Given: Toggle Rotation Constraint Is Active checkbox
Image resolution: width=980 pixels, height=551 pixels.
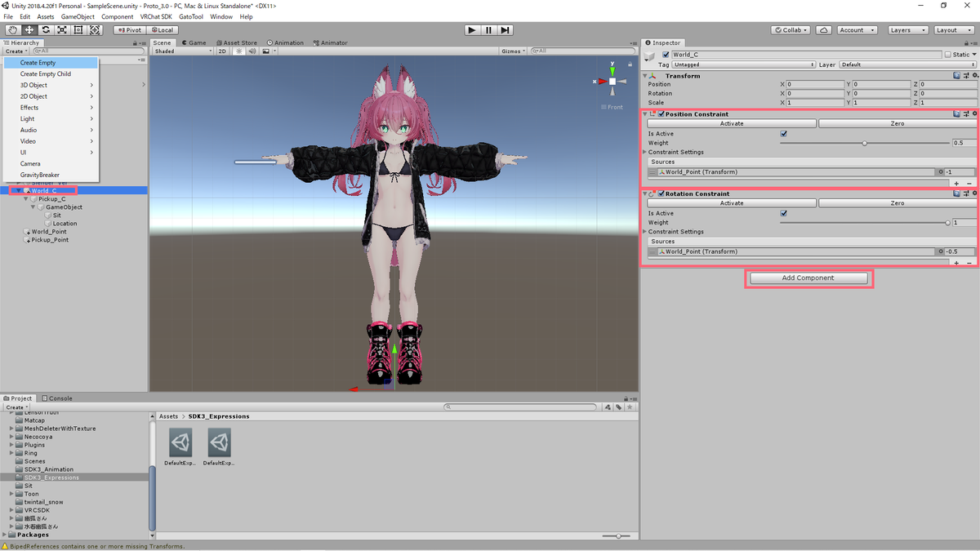Looking at the screenshot, I should pos(784,213).
